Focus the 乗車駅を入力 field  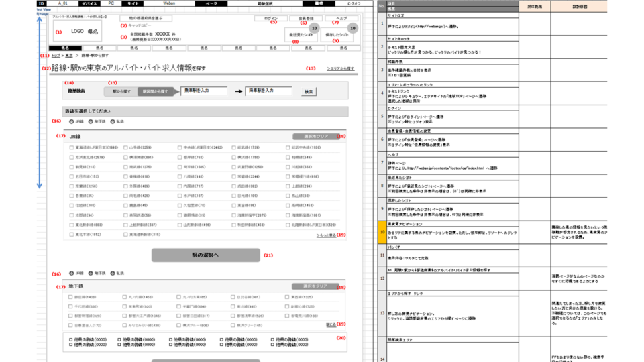204,90
